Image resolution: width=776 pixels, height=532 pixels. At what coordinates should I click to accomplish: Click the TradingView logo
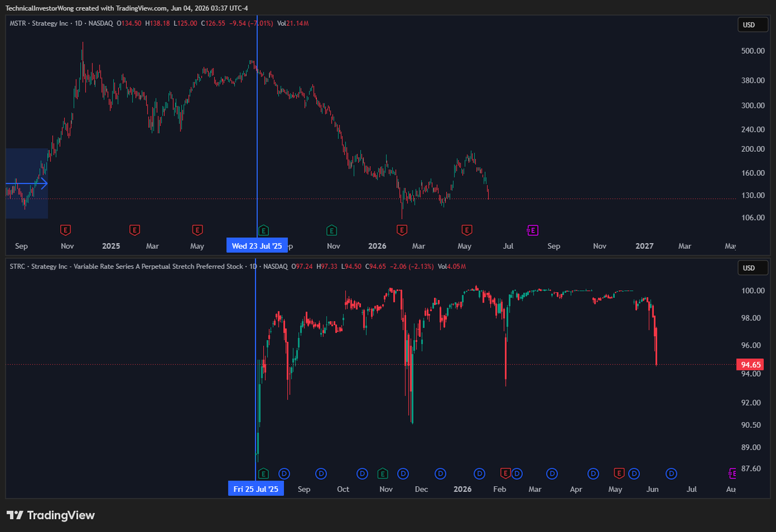pos(50,515)
